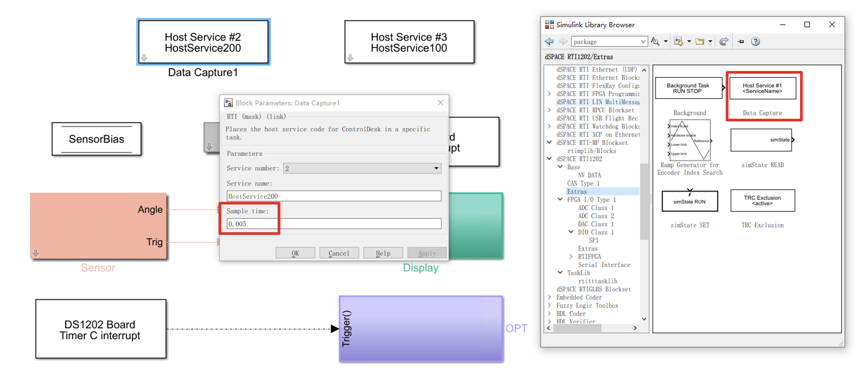Expand the RTIFPGA tree node
868x374 pixels.
[x=571, y=256]
